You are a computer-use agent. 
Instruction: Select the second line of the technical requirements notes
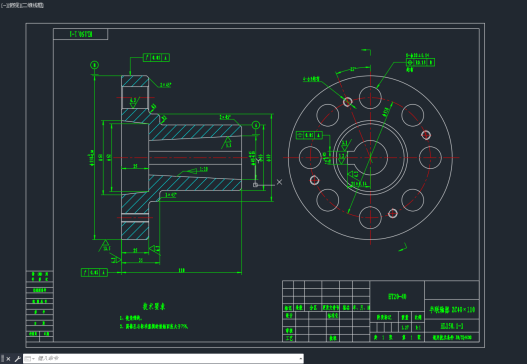154,326
